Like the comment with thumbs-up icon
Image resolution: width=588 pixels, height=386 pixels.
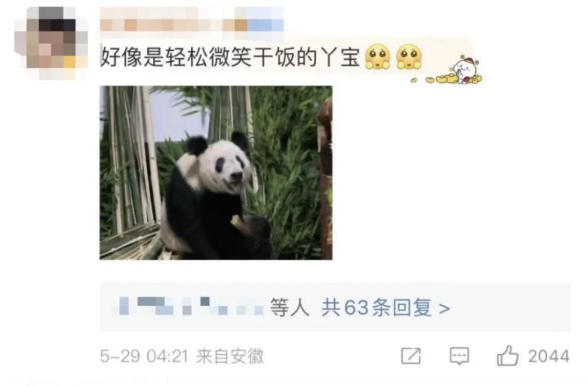point(508,355)
